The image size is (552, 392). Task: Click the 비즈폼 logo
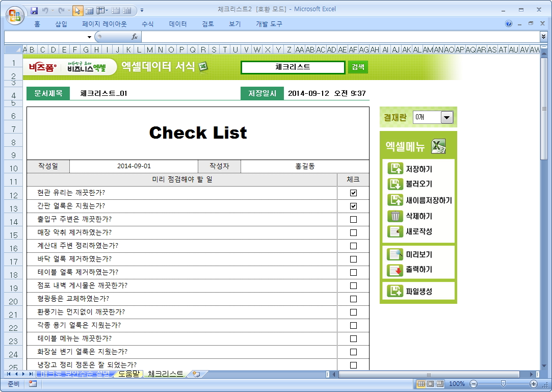click(x=43, y=67)
